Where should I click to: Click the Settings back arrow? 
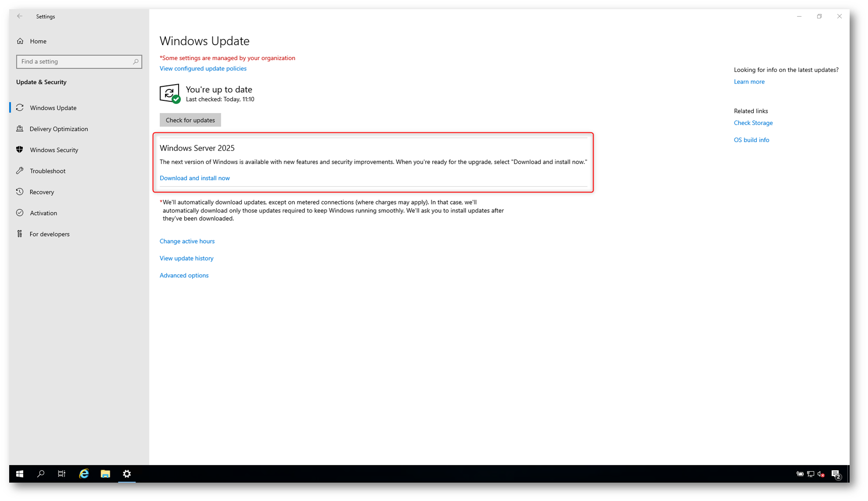coord(20,16)
